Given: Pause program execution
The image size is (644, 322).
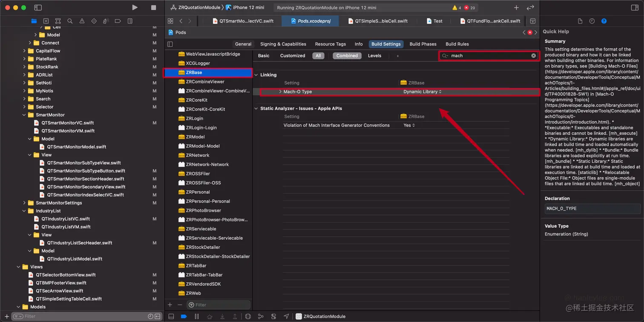Looking at the screenshot, I should (x=196, y=316).
